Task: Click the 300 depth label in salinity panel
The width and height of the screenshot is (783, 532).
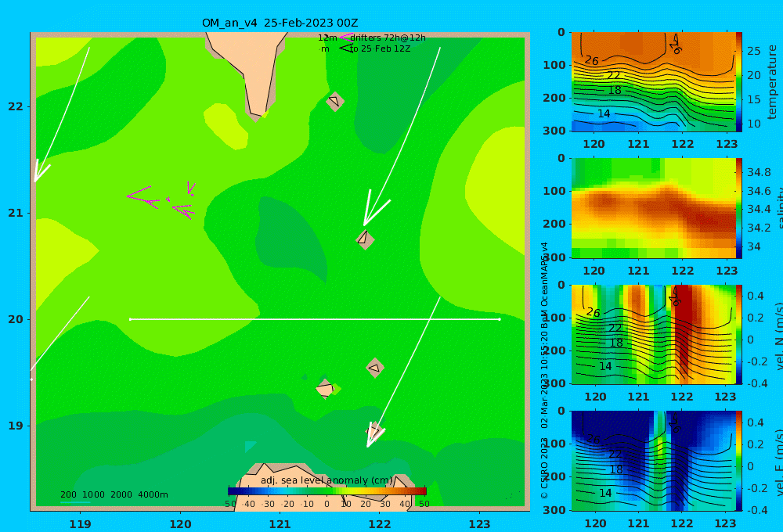Action: 555,257
